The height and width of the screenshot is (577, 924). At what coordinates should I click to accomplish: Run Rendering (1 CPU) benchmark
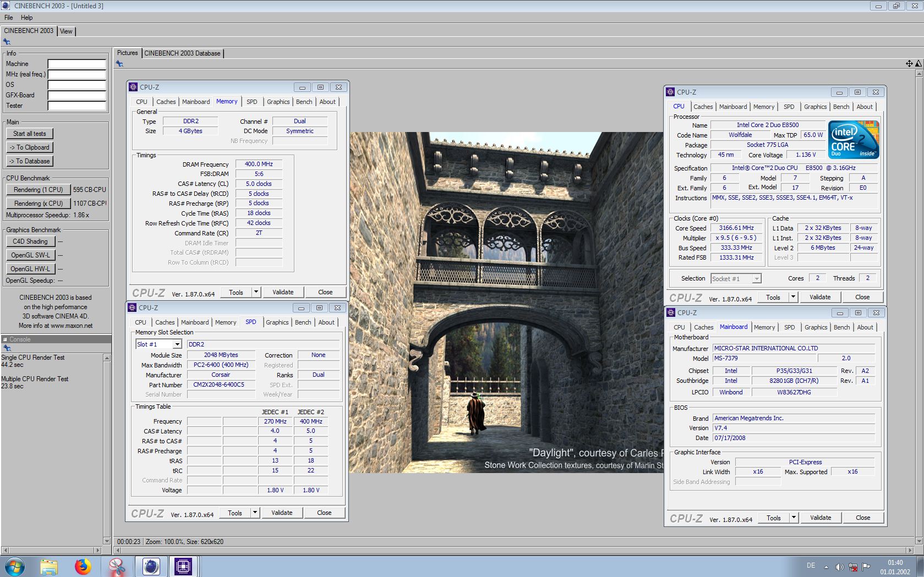[39, 190]
